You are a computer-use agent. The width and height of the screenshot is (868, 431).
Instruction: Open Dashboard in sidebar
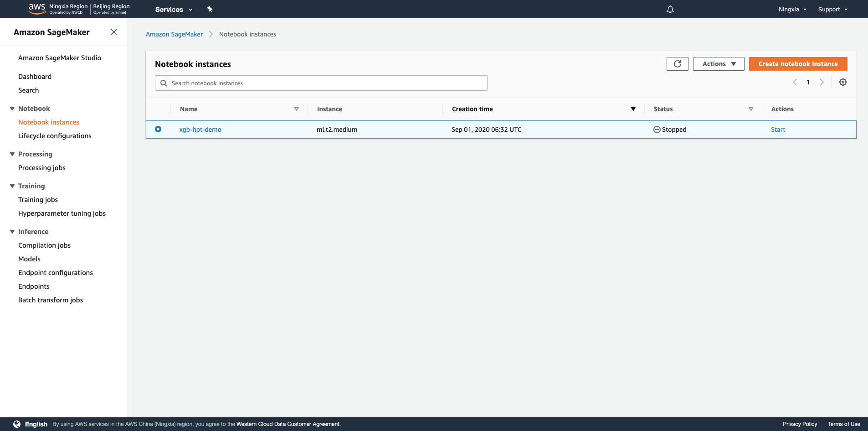point(35,77)
